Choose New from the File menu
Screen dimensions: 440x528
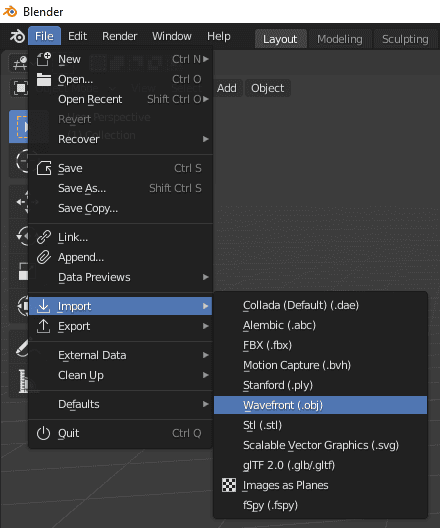[121, 59]
